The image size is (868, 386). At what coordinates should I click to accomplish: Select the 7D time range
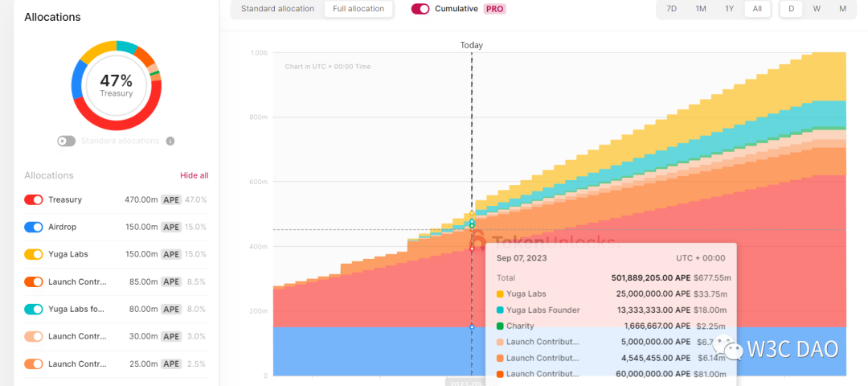671,9
